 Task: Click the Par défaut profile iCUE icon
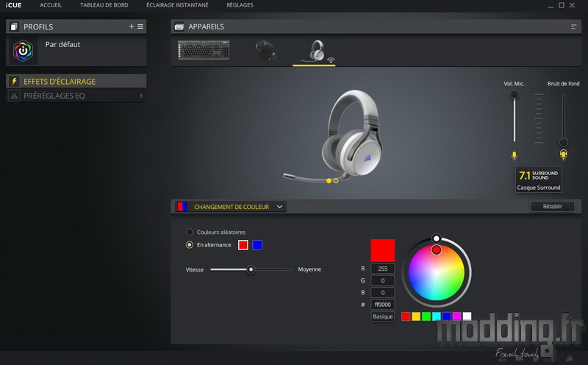coord(23,51)
